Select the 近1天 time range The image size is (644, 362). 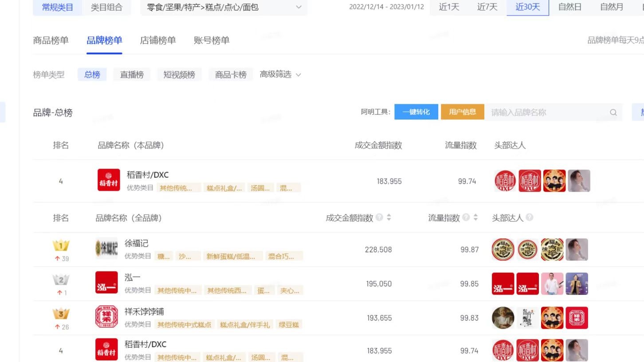click(x=449, y=7)
